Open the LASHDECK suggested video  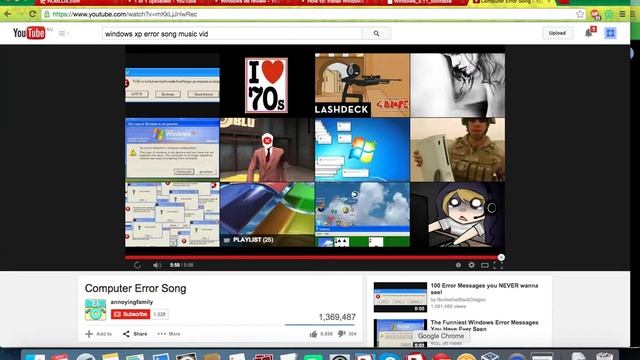pyautogui.click(x=362, y=85)
